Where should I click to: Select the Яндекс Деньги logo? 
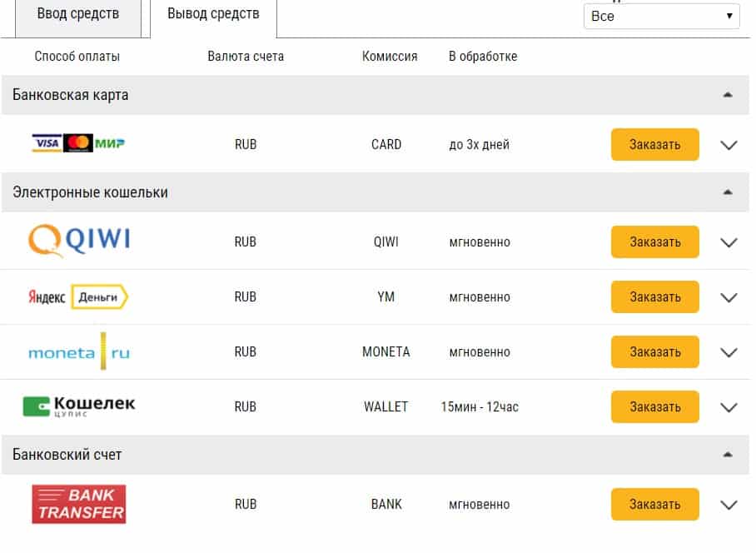78,296
